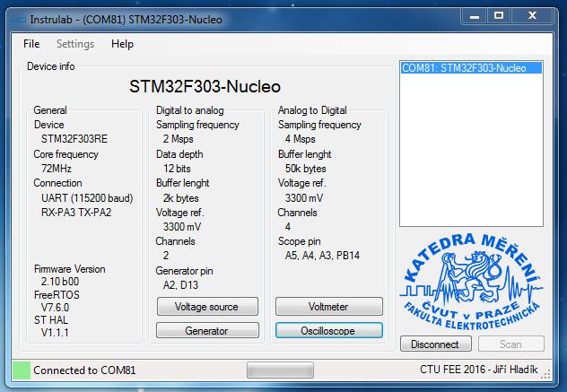Open the Help menu
The image size is (567, 392).
click(122, 44)
